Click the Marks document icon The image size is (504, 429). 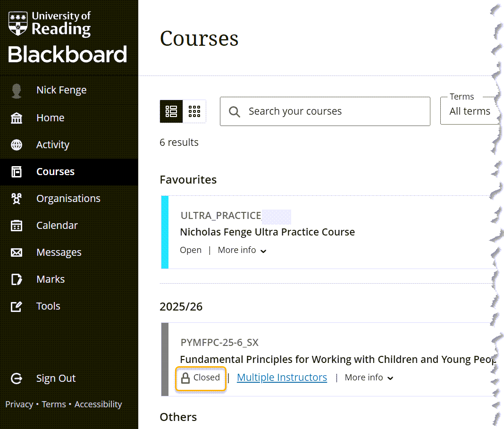17,279
